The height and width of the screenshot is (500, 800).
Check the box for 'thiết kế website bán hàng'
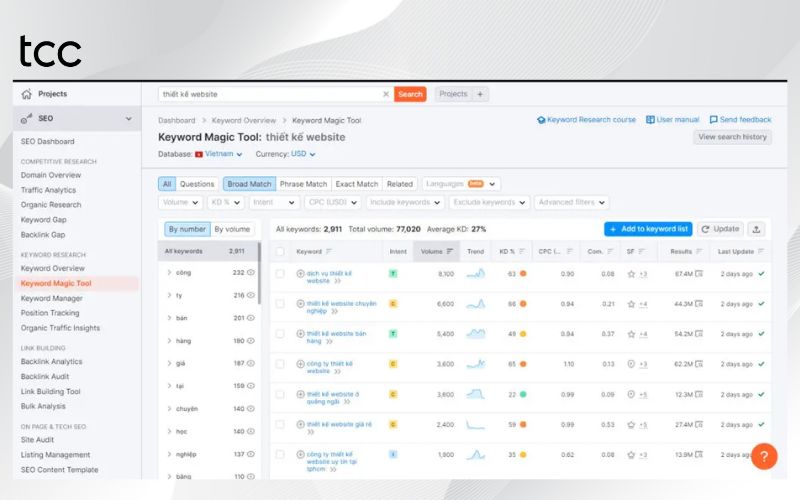280,334
